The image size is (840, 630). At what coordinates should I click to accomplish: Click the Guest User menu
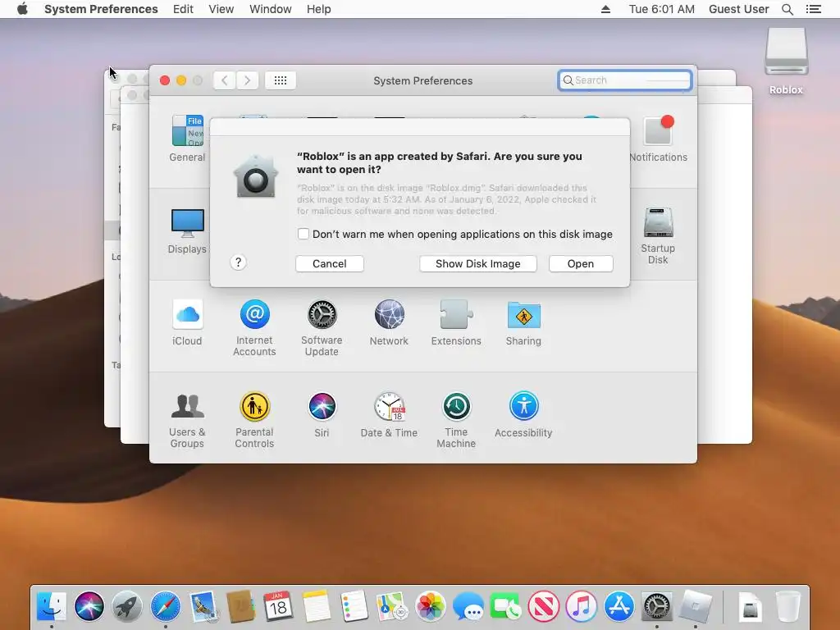pos(738,9)
